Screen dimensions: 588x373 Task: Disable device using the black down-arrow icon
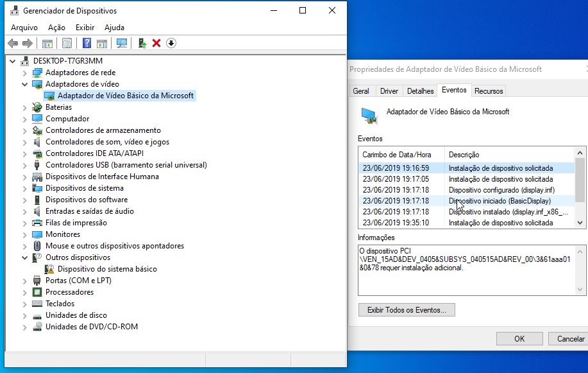[171, 43]
